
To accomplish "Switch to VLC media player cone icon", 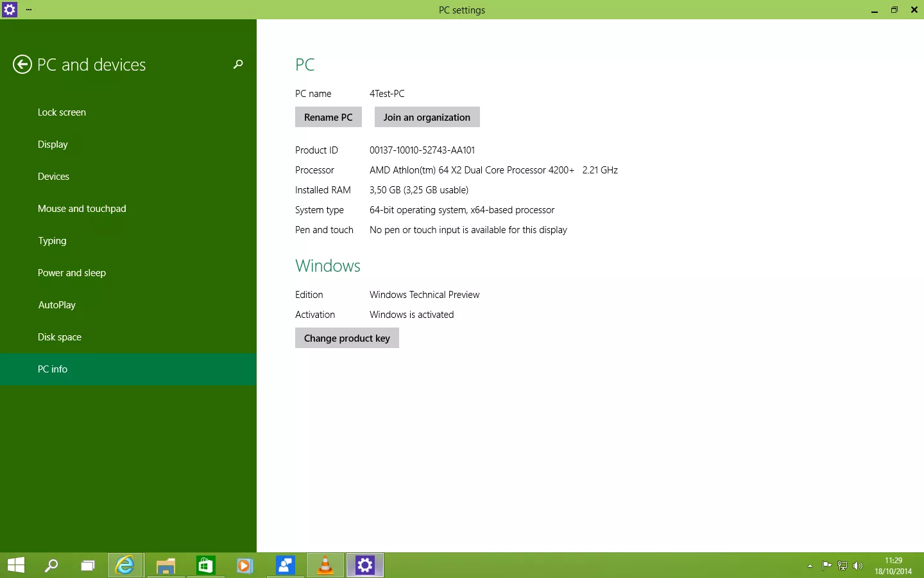I will tap(326, 565).
